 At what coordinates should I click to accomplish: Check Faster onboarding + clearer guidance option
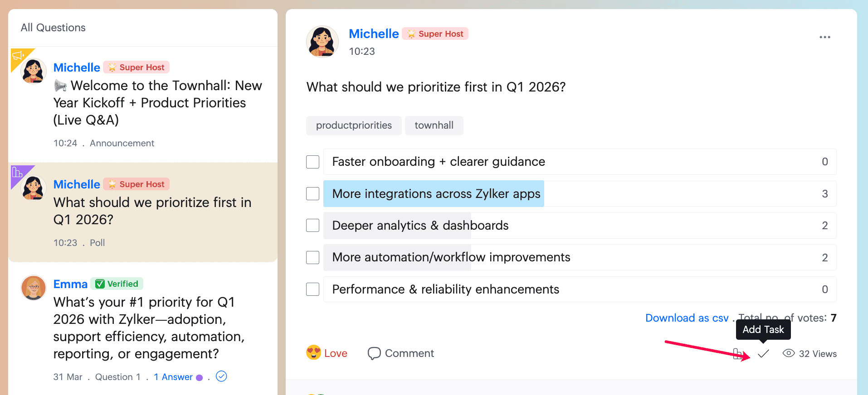click(313, 162)
